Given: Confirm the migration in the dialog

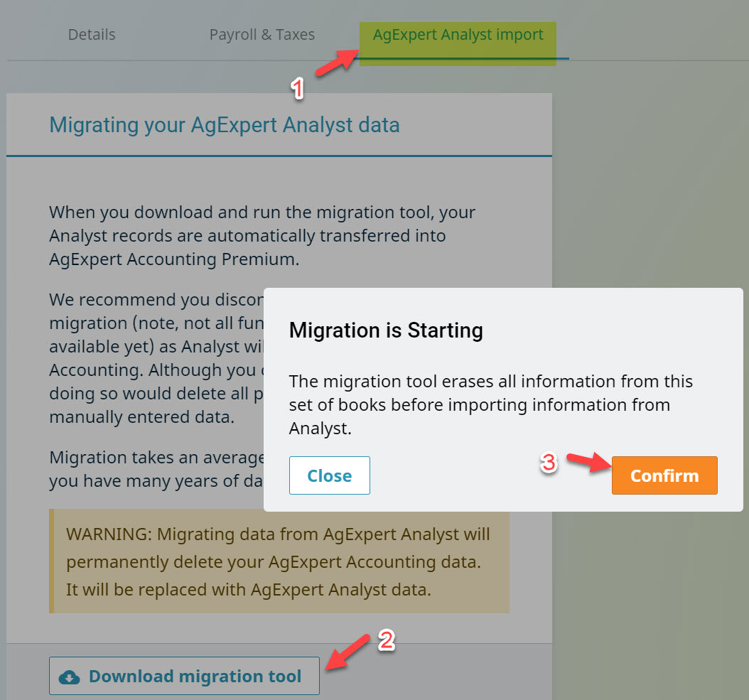Looking at the screenshot, I should [x=664, y=475].
